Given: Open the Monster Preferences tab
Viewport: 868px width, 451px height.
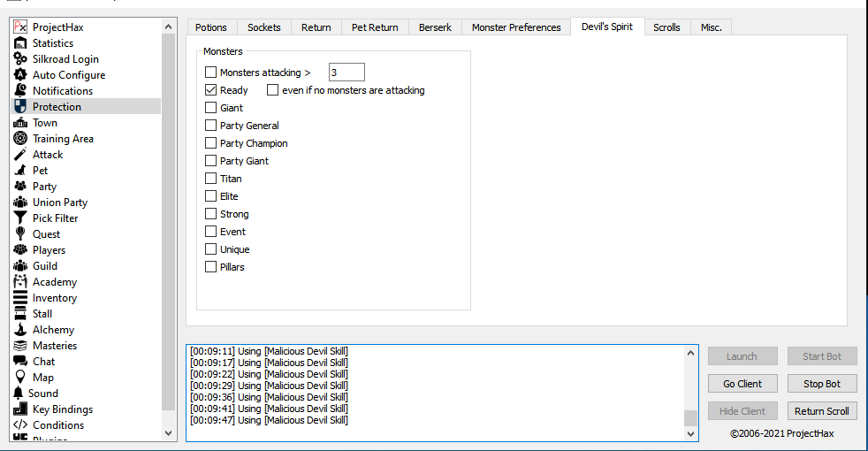Looking at the screenshot, I should tap(515, 27).
